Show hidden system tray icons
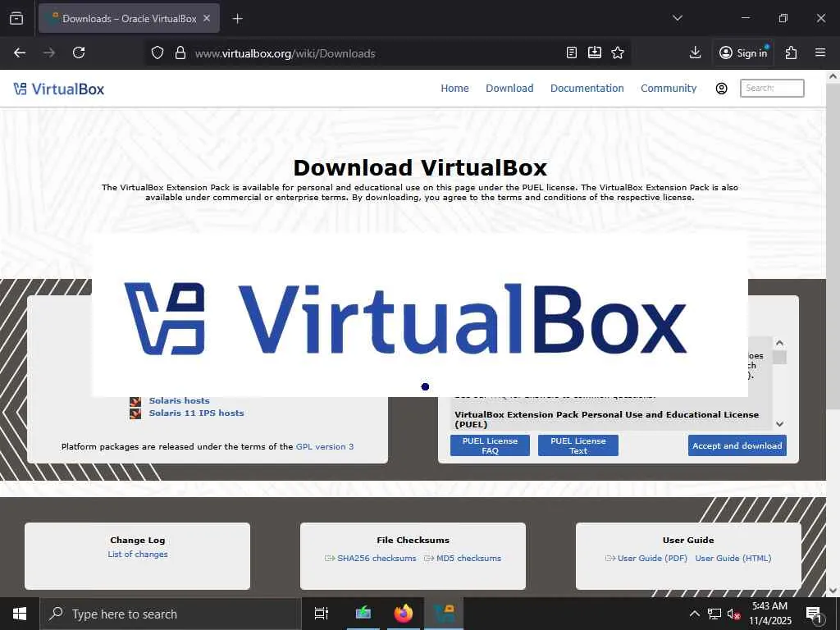This screenshot has width=840, height=630. pos(694,614)
